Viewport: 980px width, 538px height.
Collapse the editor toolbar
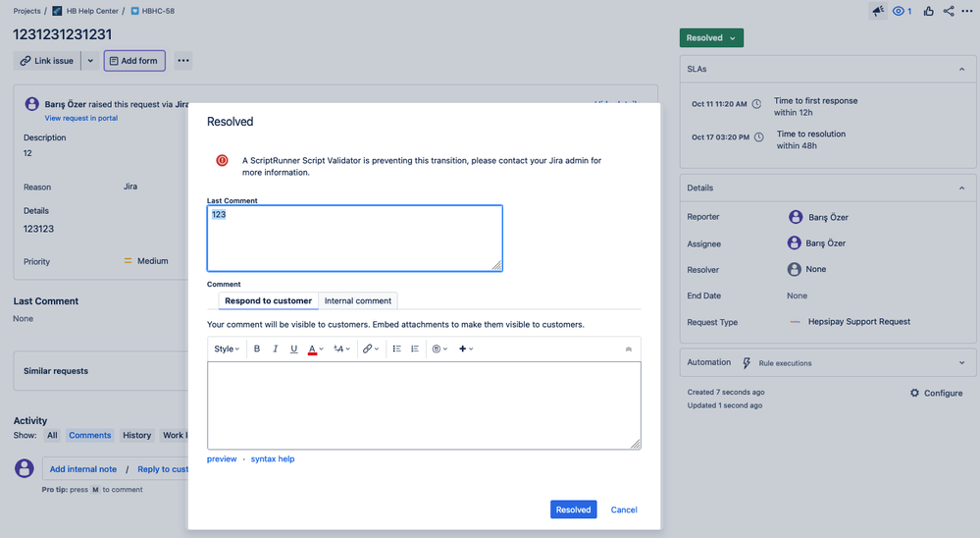629,350
